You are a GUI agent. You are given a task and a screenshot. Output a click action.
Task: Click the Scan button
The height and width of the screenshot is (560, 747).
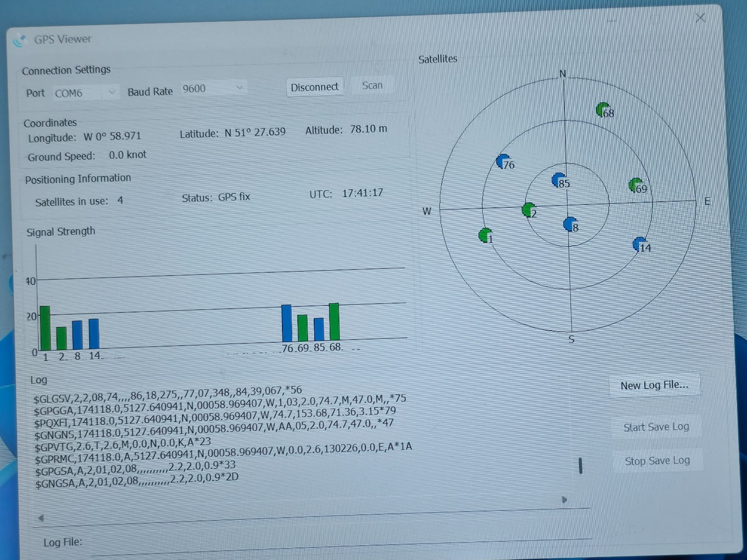point(372,85)
